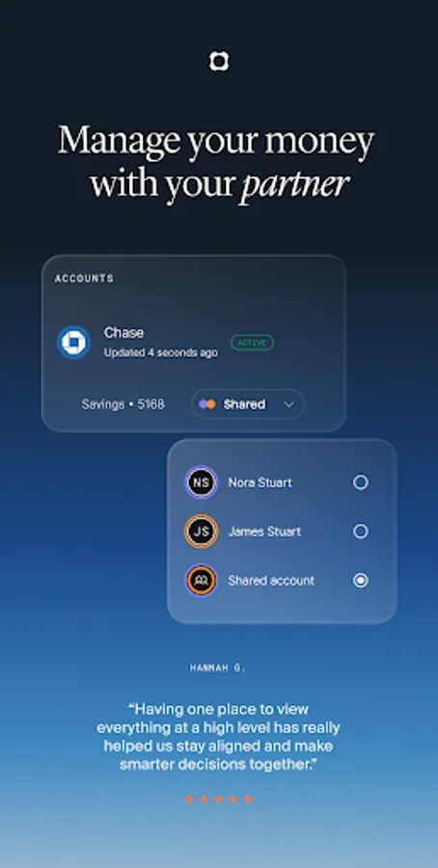Viewport: 438px width, 868px height.
Task: Select the Shared account radio button
Action: (x=361, y=581)
